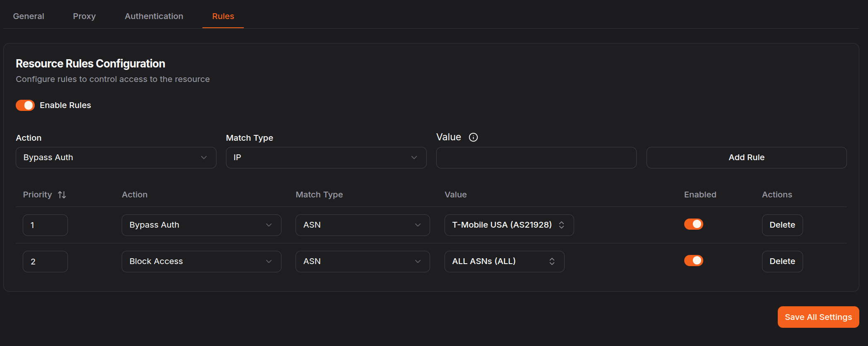Open rule 1 ASN match type dropdown

(362, 225)
